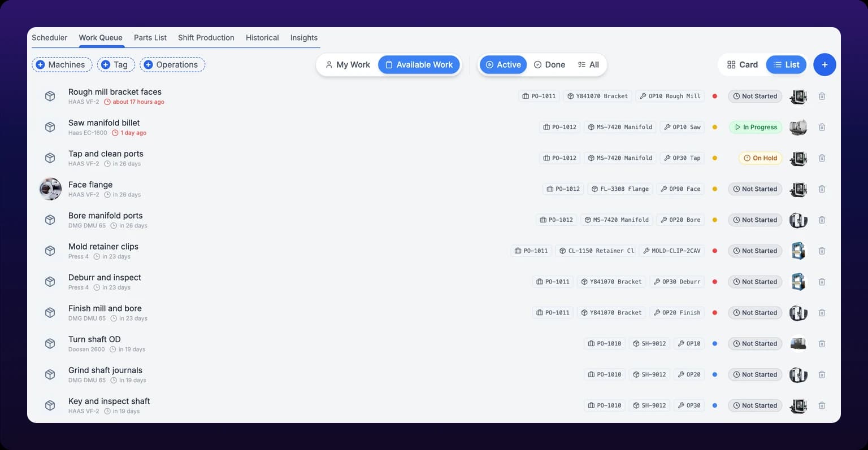Select the Available Work toggle
Viewport: 868px width, 450px height.
[419, 65]
